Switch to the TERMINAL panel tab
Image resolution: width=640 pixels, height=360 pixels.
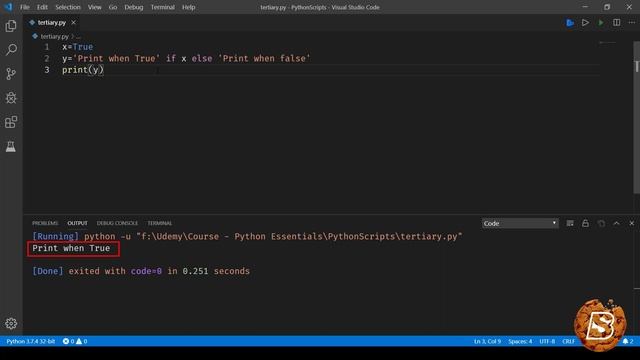(160, 223)
